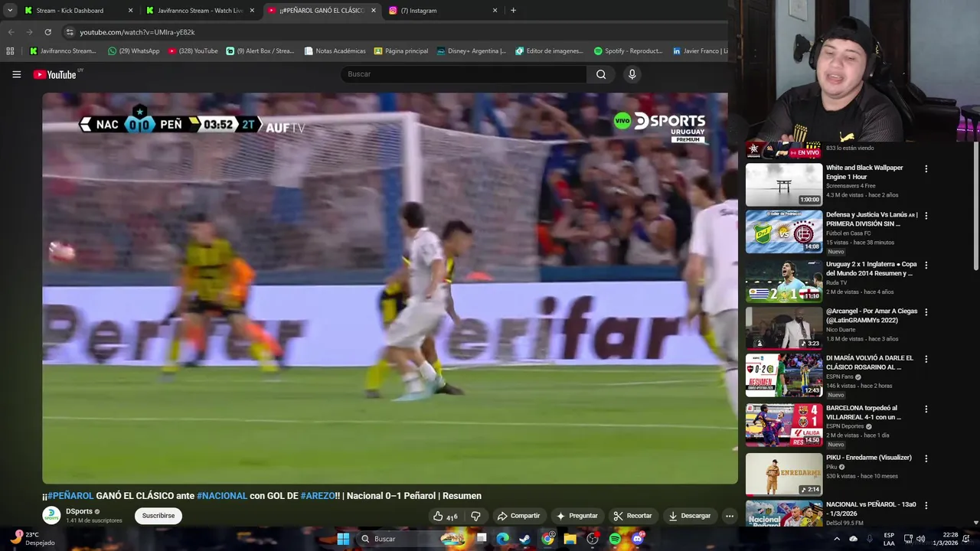Open Microsoft Edge from the taskbar

(502, 539)
